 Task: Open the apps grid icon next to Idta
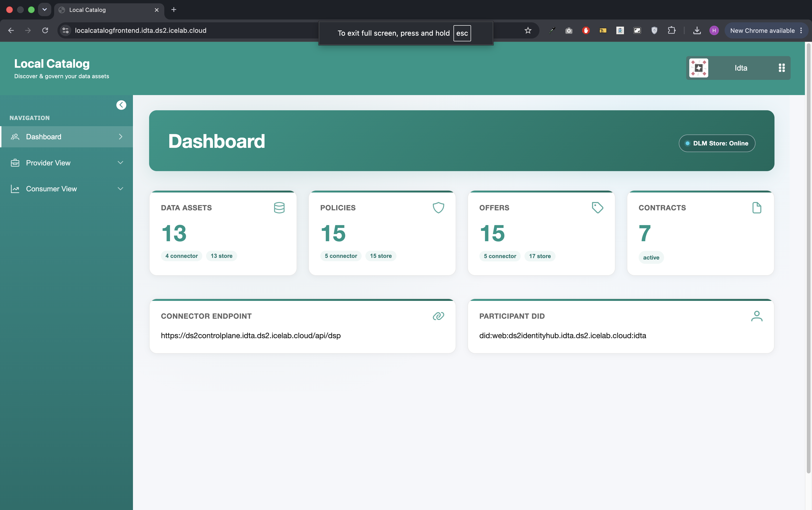[782, 68]
